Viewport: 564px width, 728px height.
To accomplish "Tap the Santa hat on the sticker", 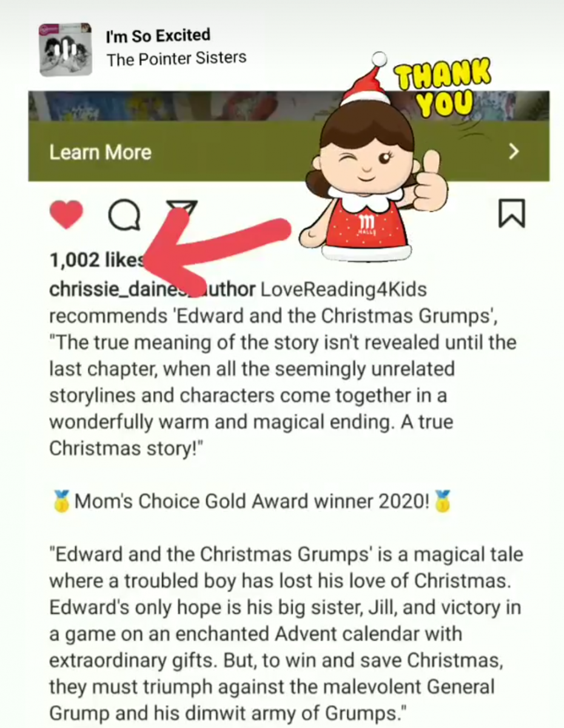I will (368, 80).
